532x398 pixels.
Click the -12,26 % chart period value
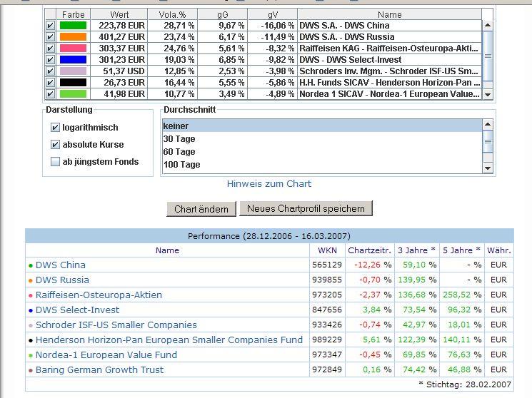pyautogui.click(x=369, y=265)
